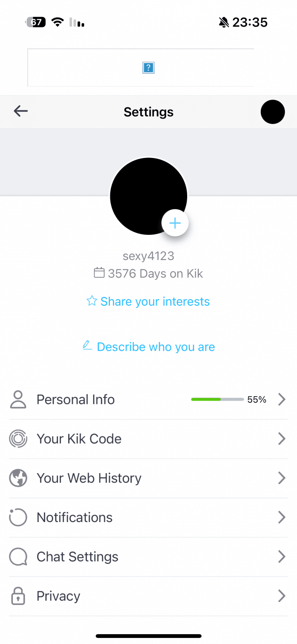Open the Chat Settings speech bubble icon
Image resolution: width=297 pixels, height=644 pixels.
pyautogui.click(x=18, y=556)
